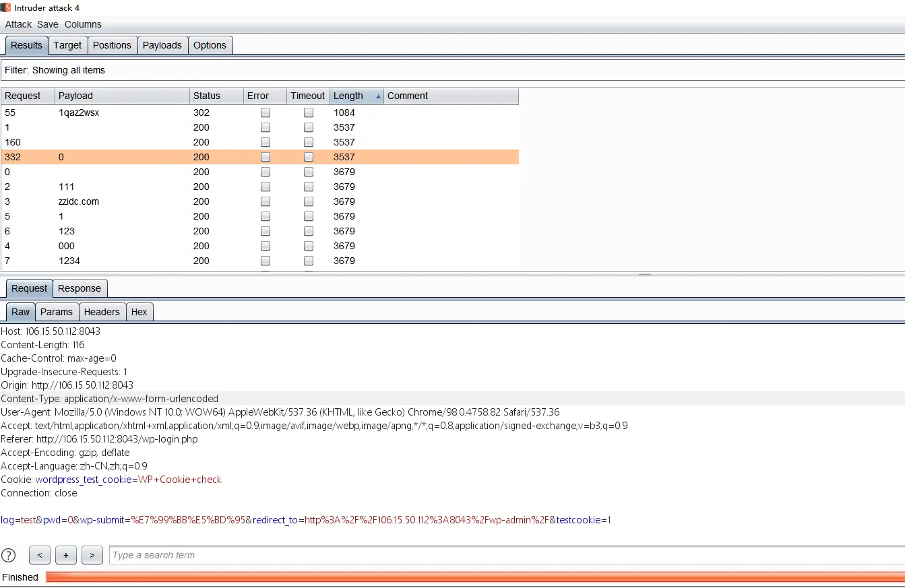Go to previous search match with < button

click(40, 556)
